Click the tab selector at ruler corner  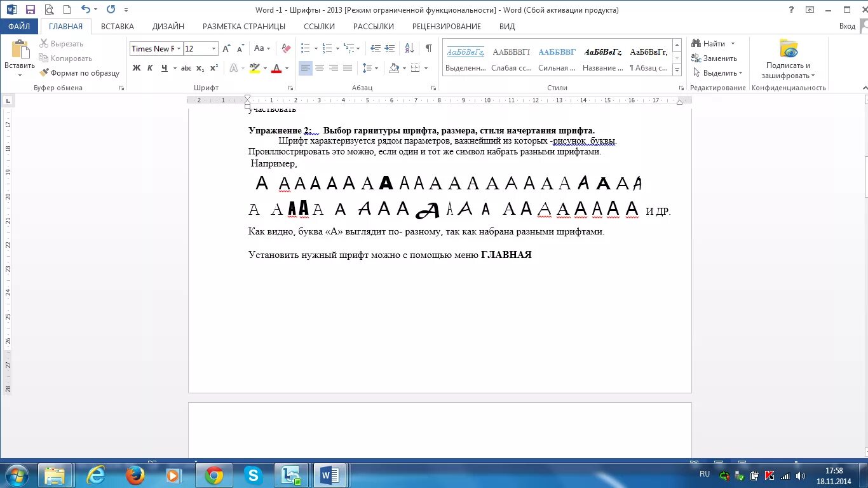[8, 100]
